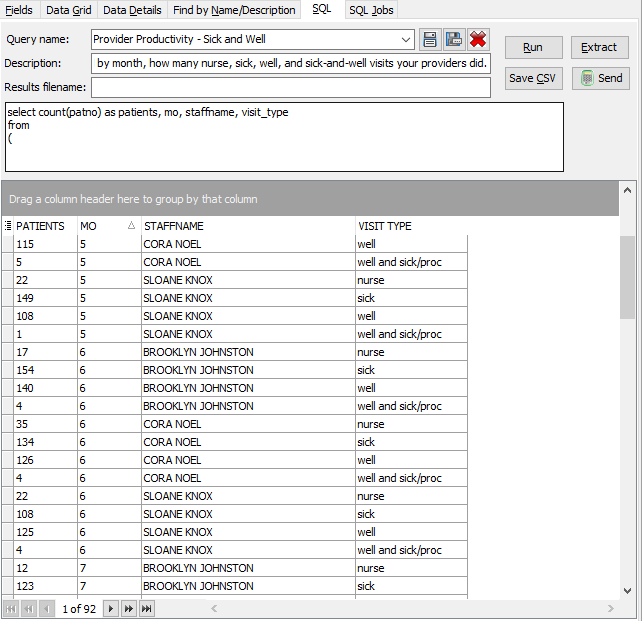The image size is (642, 621).
Task: Sort by the STAFFNAME column header
Action: point(247,226)
